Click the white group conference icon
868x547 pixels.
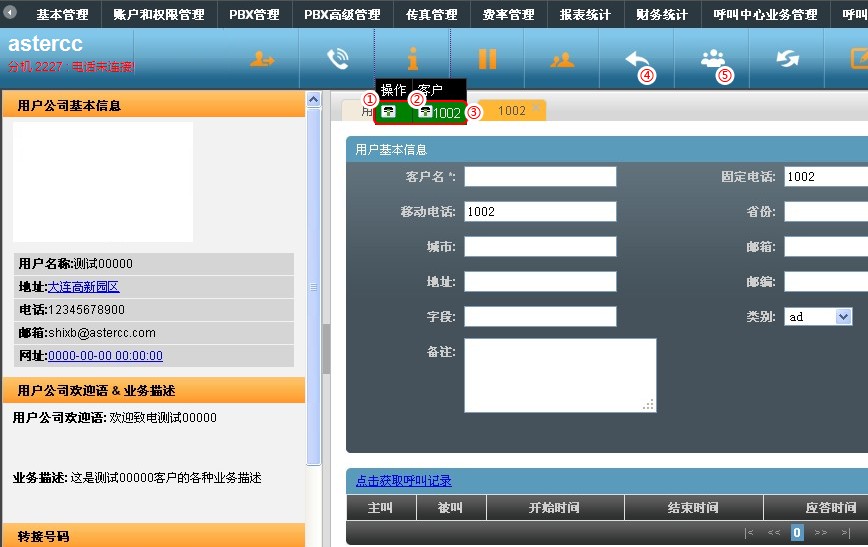[x=712, y=59]
